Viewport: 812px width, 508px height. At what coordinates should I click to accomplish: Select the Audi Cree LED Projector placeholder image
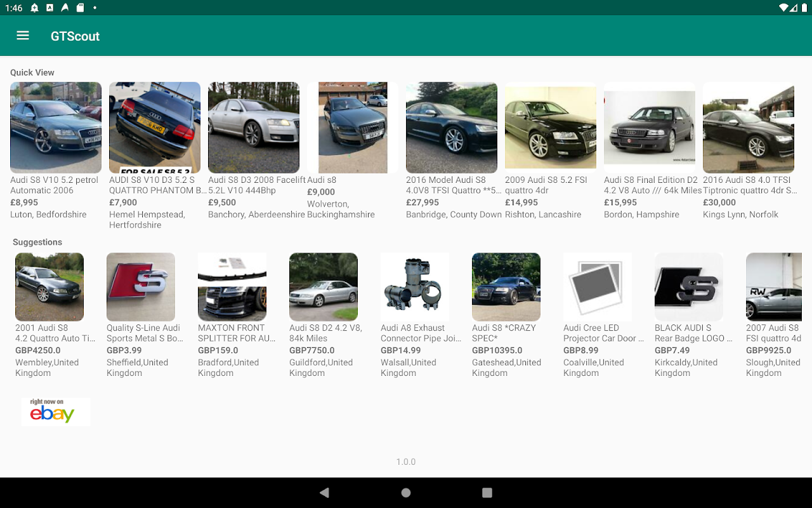pos(598,287)
